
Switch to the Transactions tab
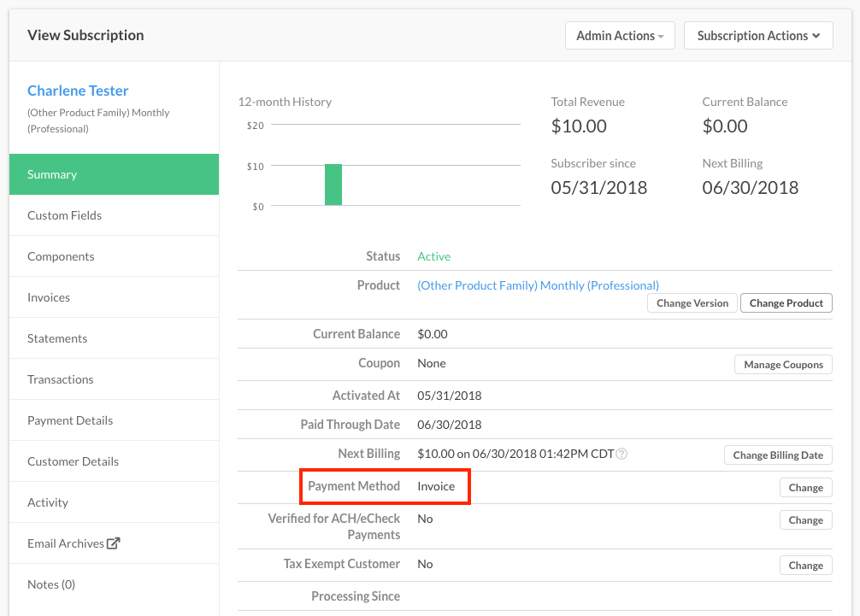click(x=61, y=379)
